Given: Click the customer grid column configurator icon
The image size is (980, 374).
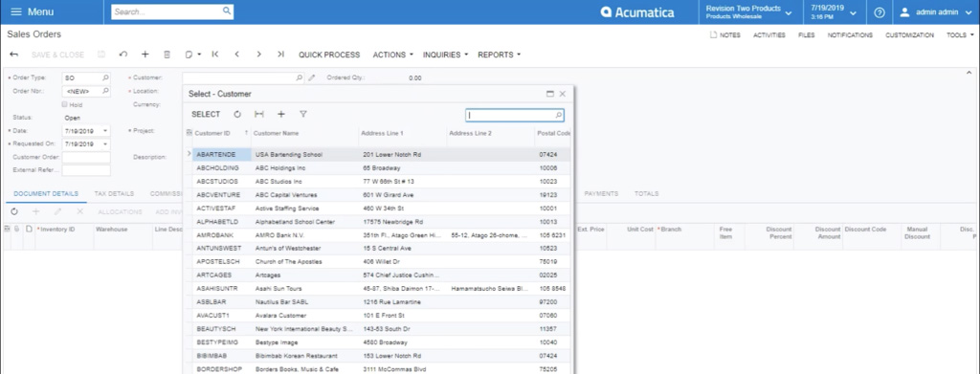Looking at the screenshot, I should pos(189,133).
